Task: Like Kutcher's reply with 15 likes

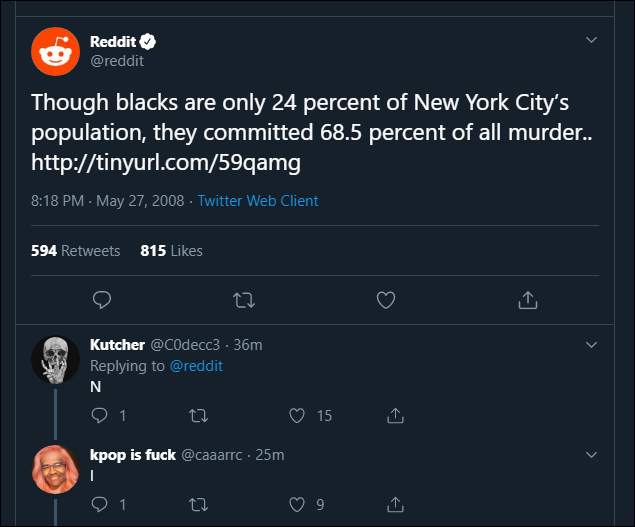Action: tap(296, 415)
